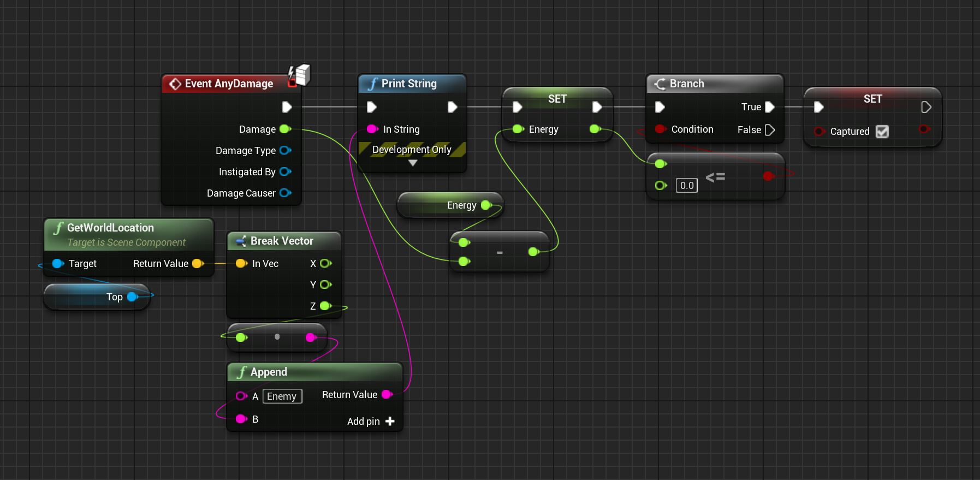Click the bottom input pin of the <= node
Image resolution: width=980 pixels, height=480 pixels.
pyautogui.click(x=661, y=186)
